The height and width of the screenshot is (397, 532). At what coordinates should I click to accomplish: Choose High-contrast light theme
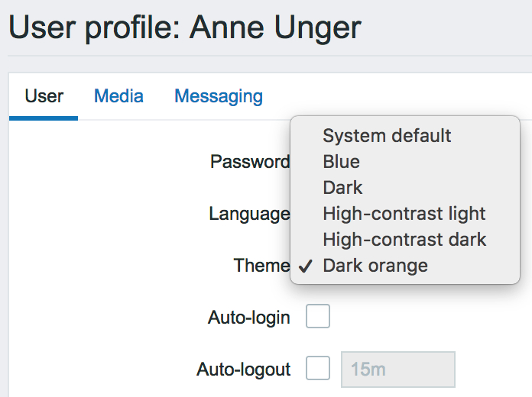coord(404,214)
